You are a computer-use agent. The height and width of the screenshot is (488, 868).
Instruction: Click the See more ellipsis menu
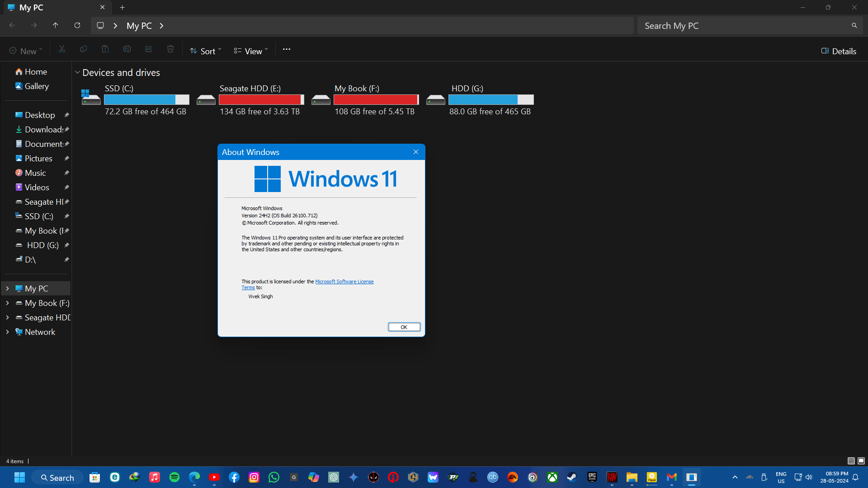[x=286, y=50]
